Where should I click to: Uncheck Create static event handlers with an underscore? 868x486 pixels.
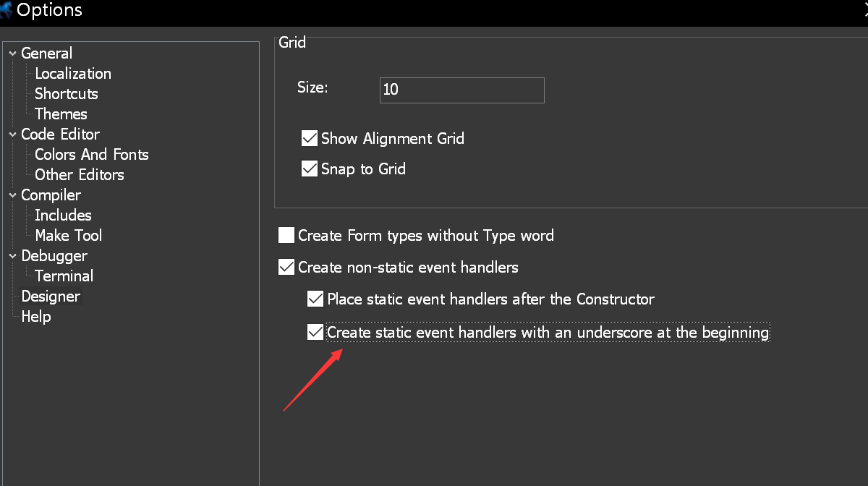(315, 332)
